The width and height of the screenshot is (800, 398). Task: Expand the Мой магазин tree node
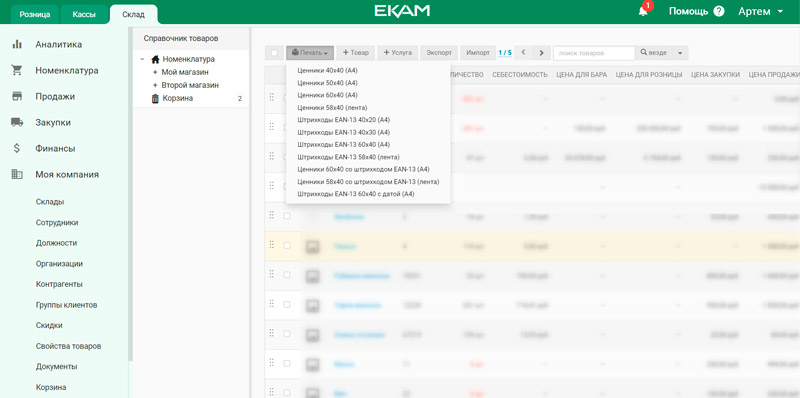pos(155,72)
